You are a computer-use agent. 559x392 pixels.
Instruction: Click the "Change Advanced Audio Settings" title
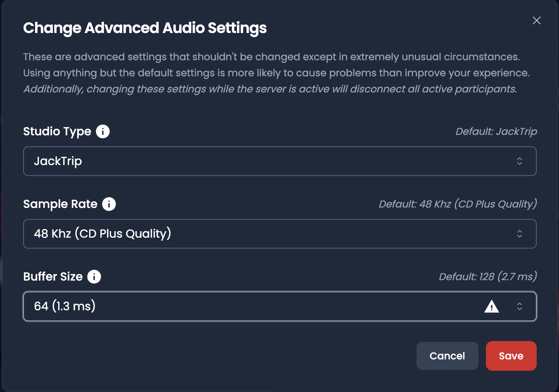[x=145, y=28]
